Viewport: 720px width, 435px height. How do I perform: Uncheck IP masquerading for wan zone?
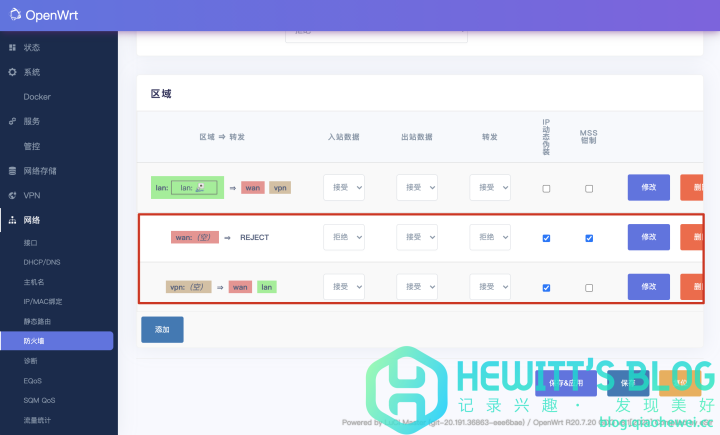[x=546, y=238]
